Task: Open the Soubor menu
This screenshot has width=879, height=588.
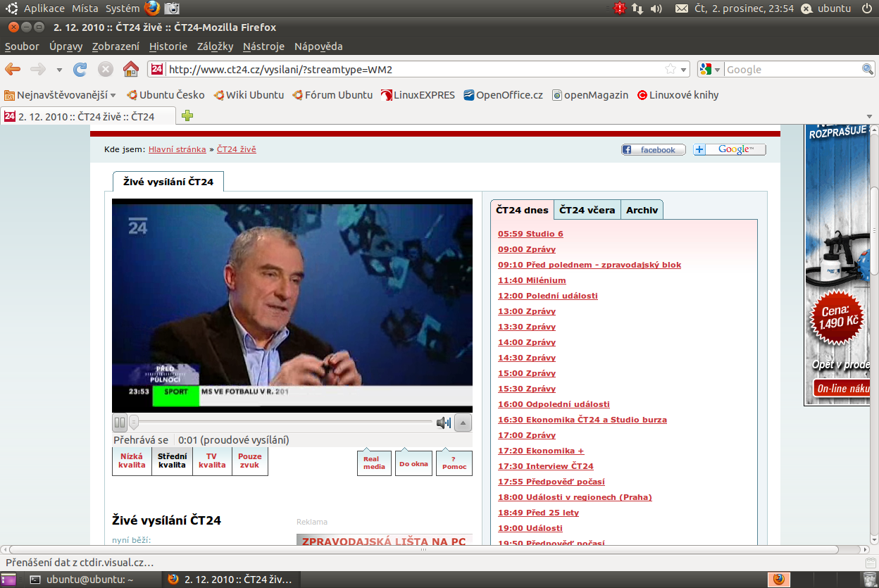Action: [x=22, y=46]
